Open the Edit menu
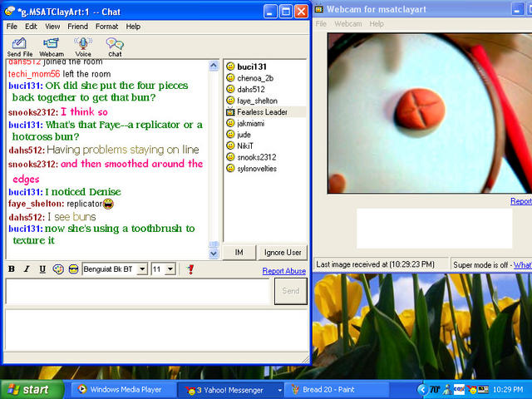Screen dimensions: 532x399 tap(31, 27)
